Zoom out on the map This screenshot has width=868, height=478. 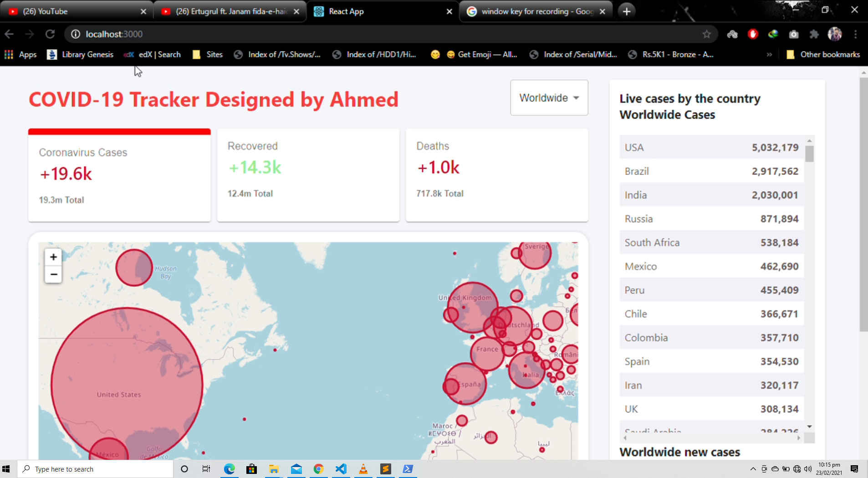point(53,274)
